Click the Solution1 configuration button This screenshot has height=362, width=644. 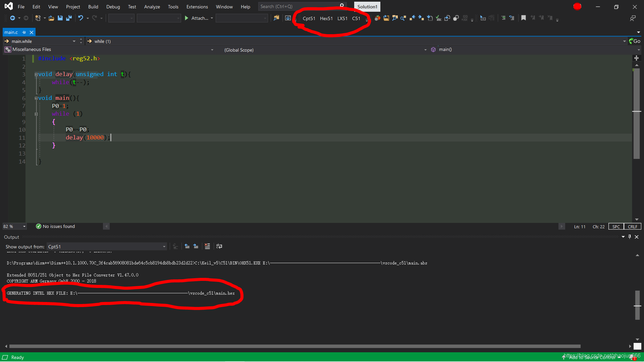368,6
